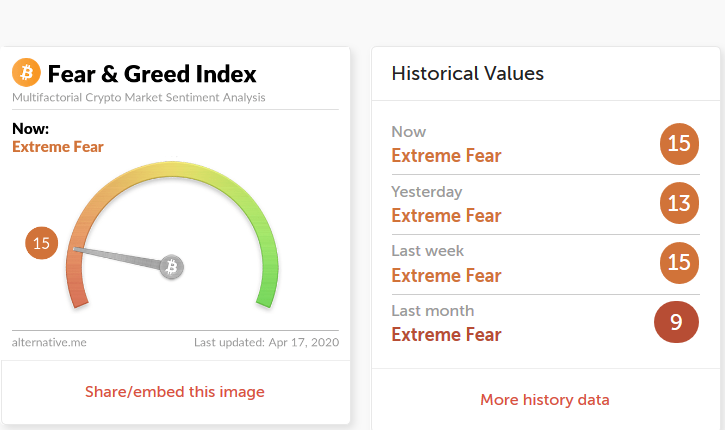Open the More history data link
Viewport: 725px width, 430px height.
click(x=544, y=399)
